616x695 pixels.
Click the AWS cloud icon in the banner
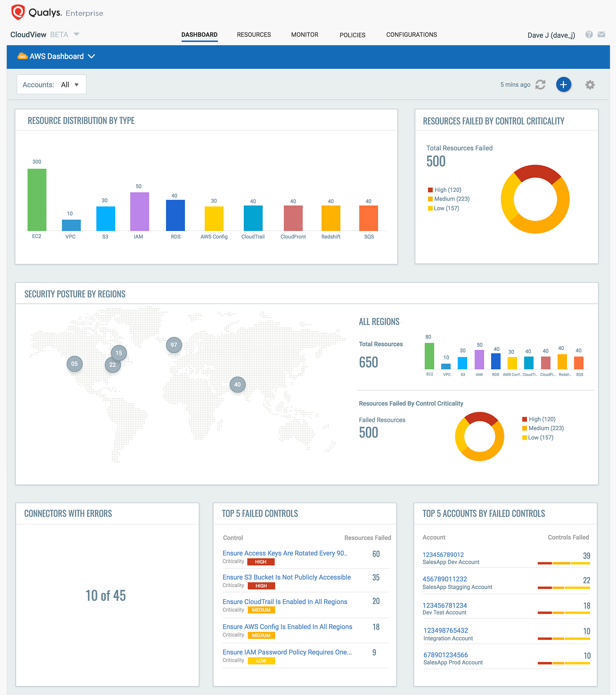[23, 56]
